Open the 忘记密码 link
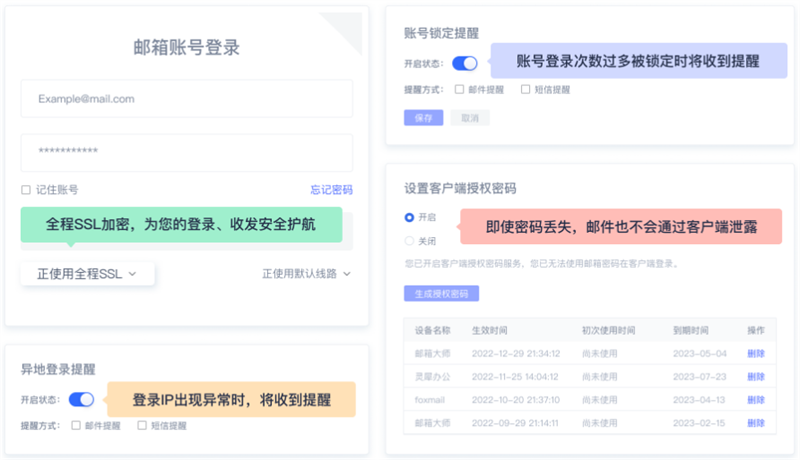Viewport: 800px width, 460px height. pyautogui.click(x=332, y=190)
